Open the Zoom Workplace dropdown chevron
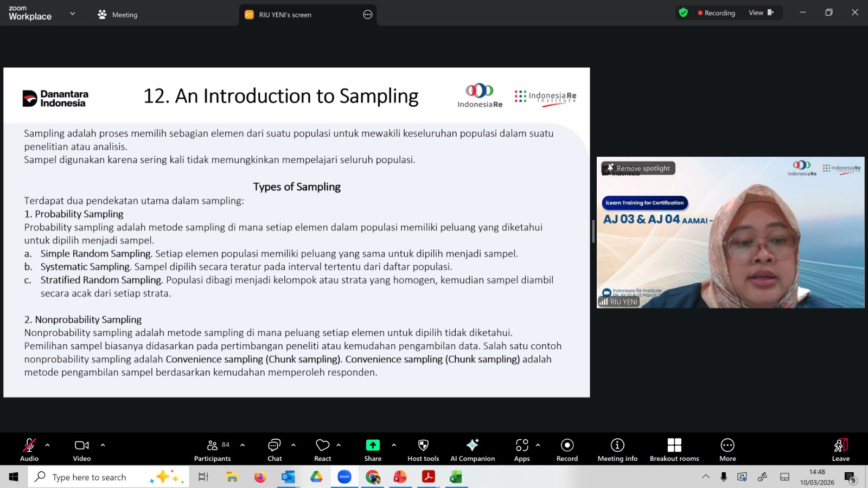 coord(73,14)
